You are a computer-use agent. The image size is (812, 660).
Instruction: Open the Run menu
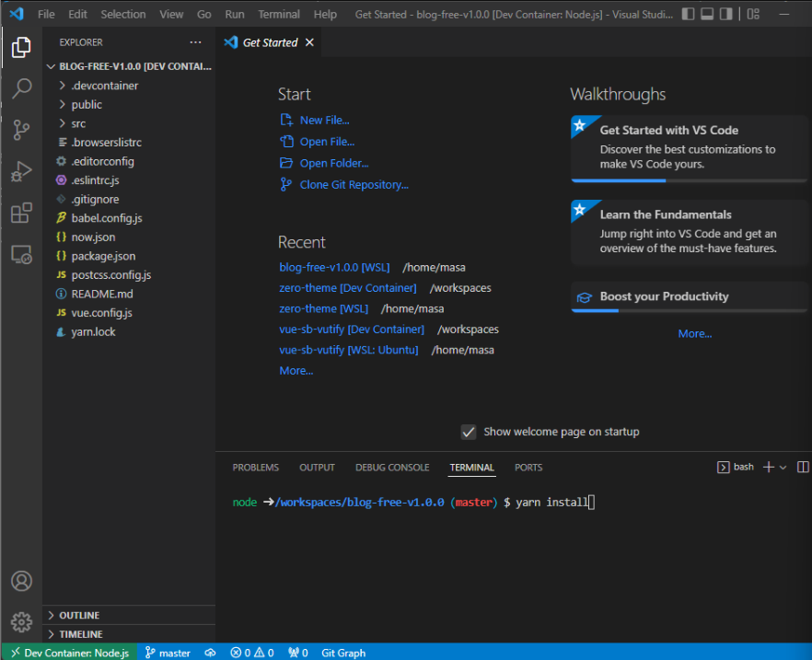click(235, 14)
